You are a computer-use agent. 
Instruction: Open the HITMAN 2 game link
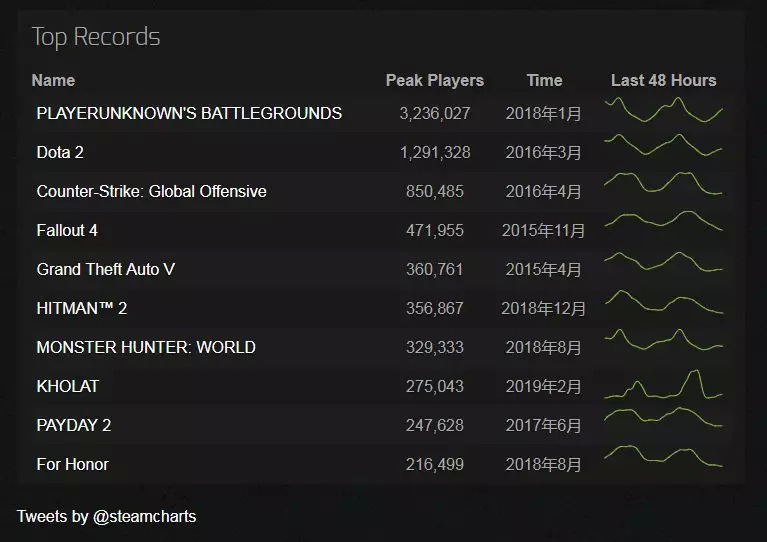[x=82, y=308]
